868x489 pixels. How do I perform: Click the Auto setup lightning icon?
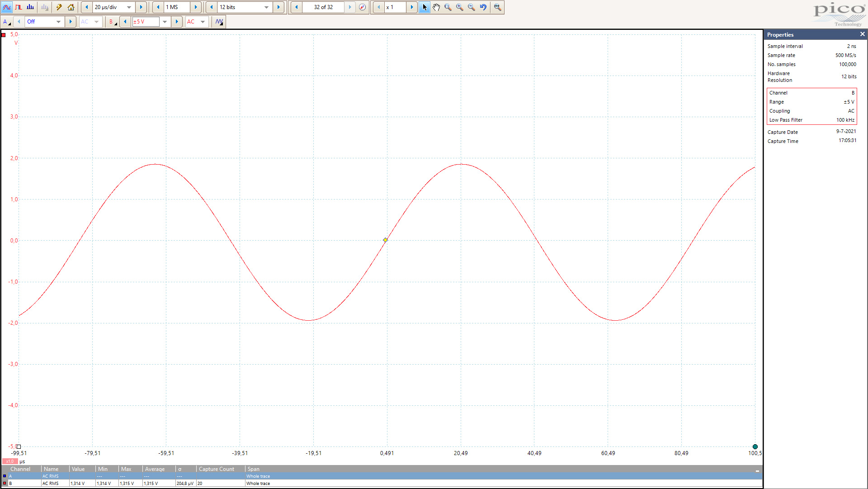(59, 7)
